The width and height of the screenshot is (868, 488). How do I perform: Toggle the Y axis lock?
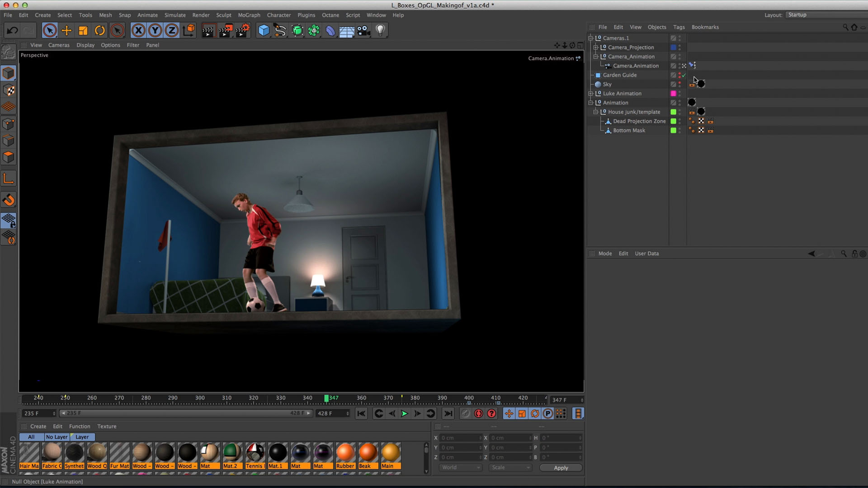tap(155, 31)
